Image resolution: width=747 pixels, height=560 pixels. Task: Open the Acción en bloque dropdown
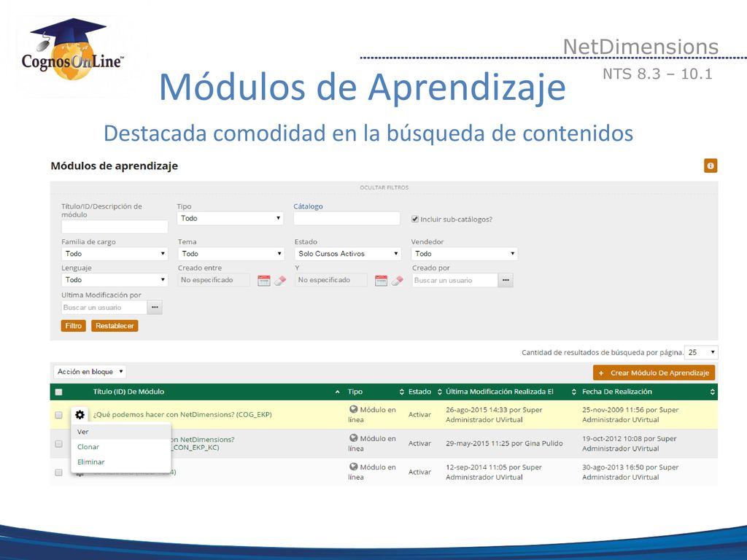click(90, 371)
